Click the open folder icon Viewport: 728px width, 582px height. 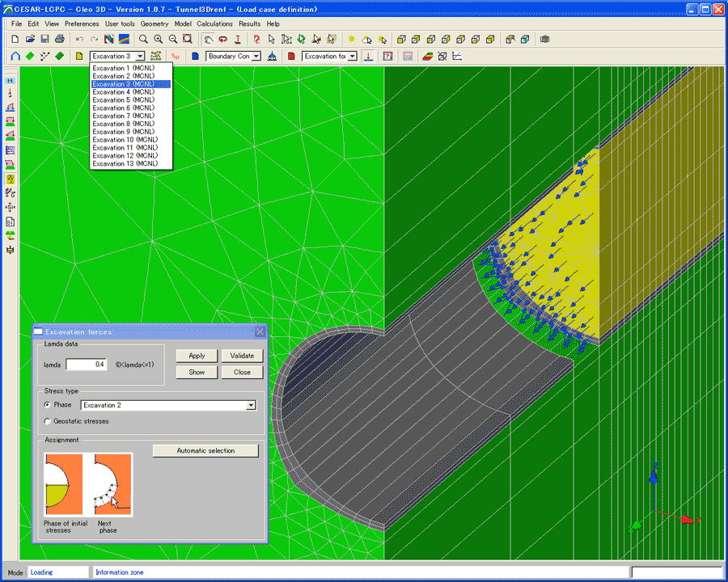tap(30, 39)
